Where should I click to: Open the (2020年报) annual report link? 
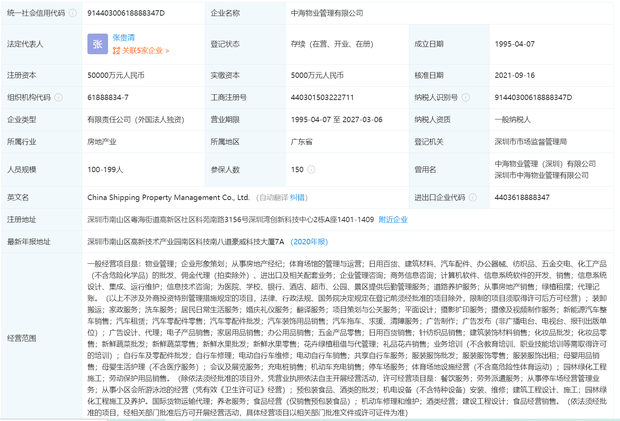310,241
